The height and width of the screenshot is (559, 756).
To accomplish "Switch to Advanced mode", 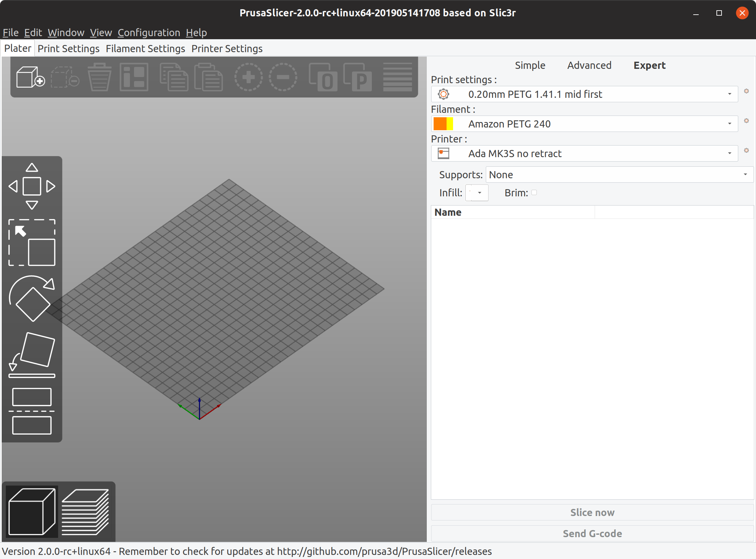I will click(589, 65).
